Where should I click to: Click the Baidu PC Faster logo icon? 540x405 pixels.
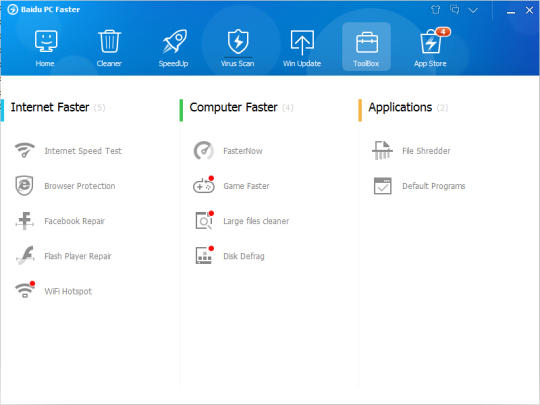(12, 9)
